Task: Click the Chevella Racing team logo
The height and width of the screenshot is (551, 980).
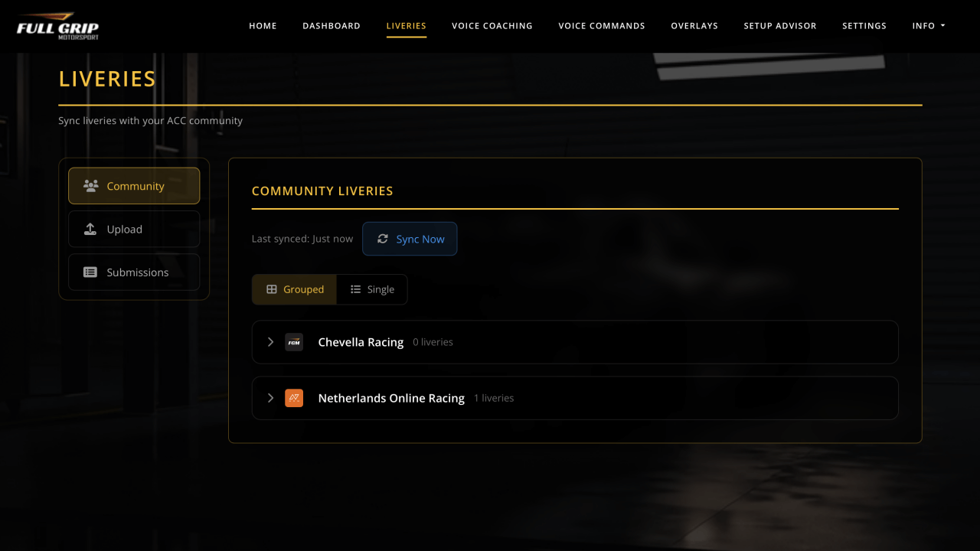Action: (x=294, y=342)
